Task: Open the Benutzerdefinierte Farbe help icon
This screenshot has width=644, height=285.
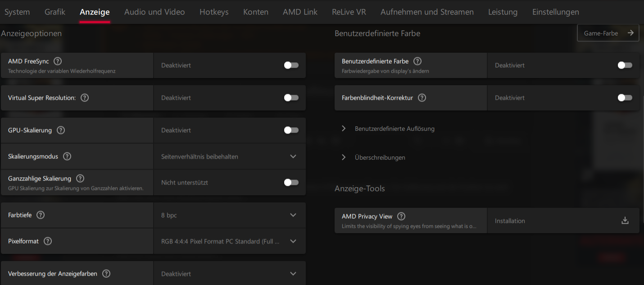Action: point(417,61)
